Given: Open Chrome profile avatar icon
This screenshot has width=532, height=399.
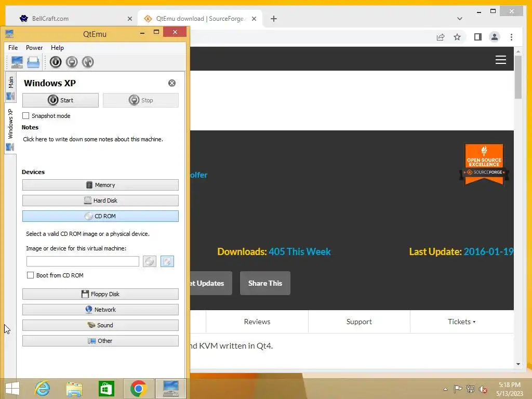Looking at the screenshot, I should coord(495,37).
